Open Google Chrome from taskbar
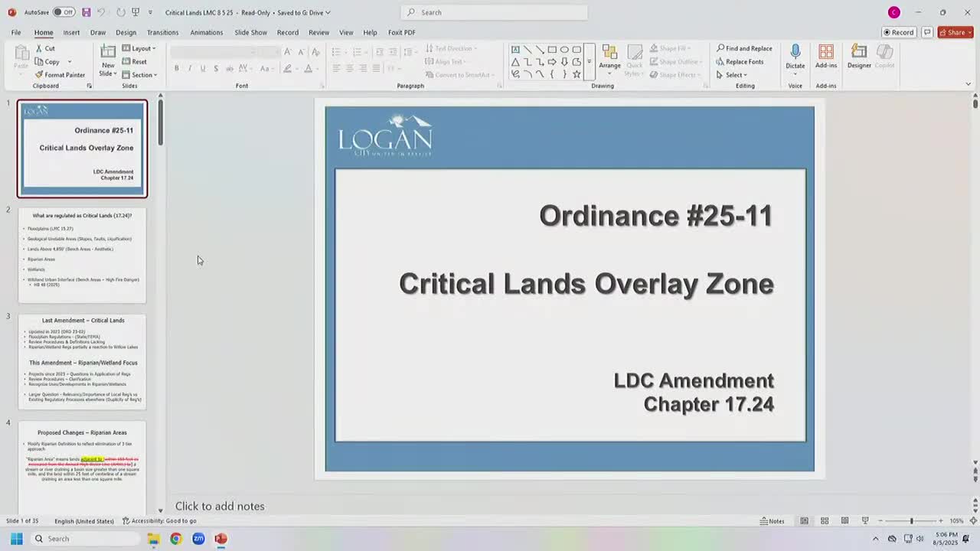980x551 pixels. click(176, 539)
